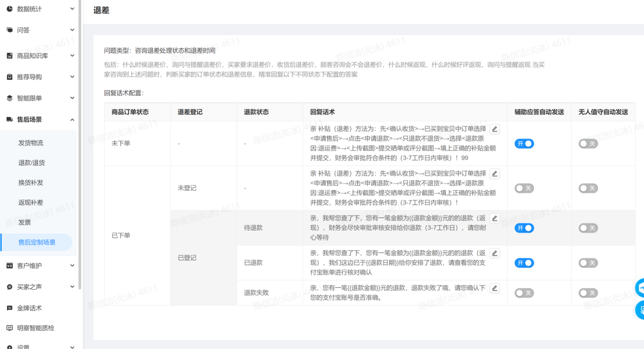This screenshot has width=644, height=349.
Task: Expand the 智能跟单 menu chevron
Action: click(x=72, y=98)
